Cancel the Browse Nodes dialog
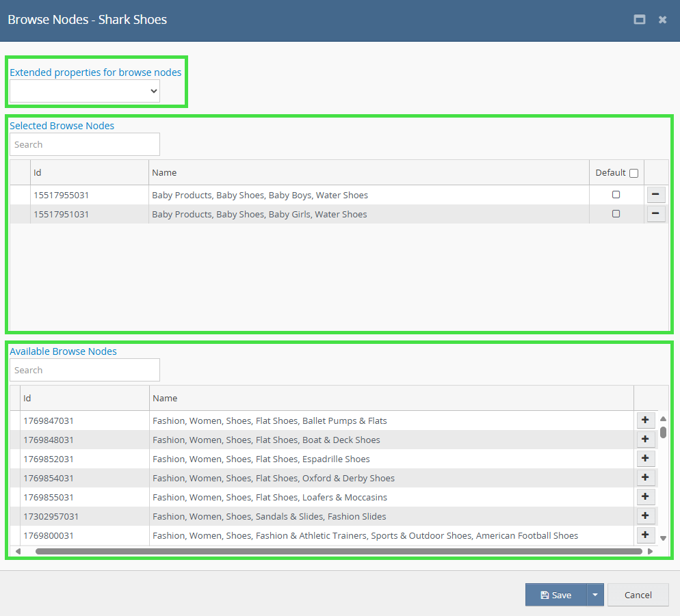This screenshot has width=680, height=616. click(638, 595)
